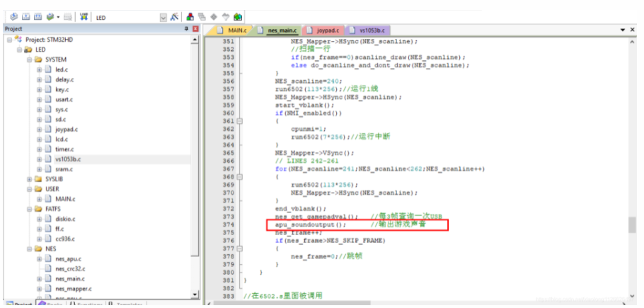Select led.c in the SYSTEM group

(x=62, y=69)
